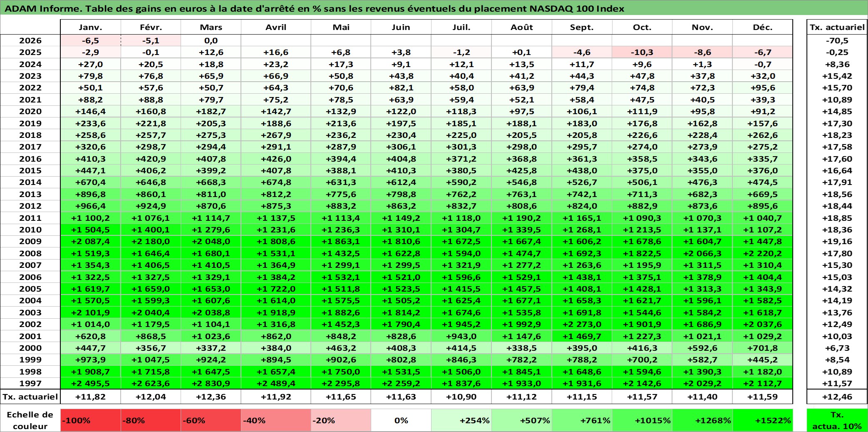868x432 pixels.
Task: Click the 0% color scale swatch
Action: [401, 420]
